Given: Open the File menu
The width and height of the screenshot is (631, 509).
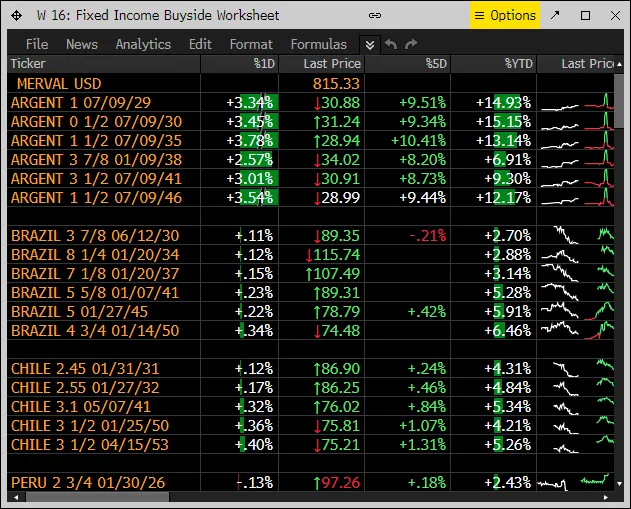Looking at the screenshot, I should [37, 44].
